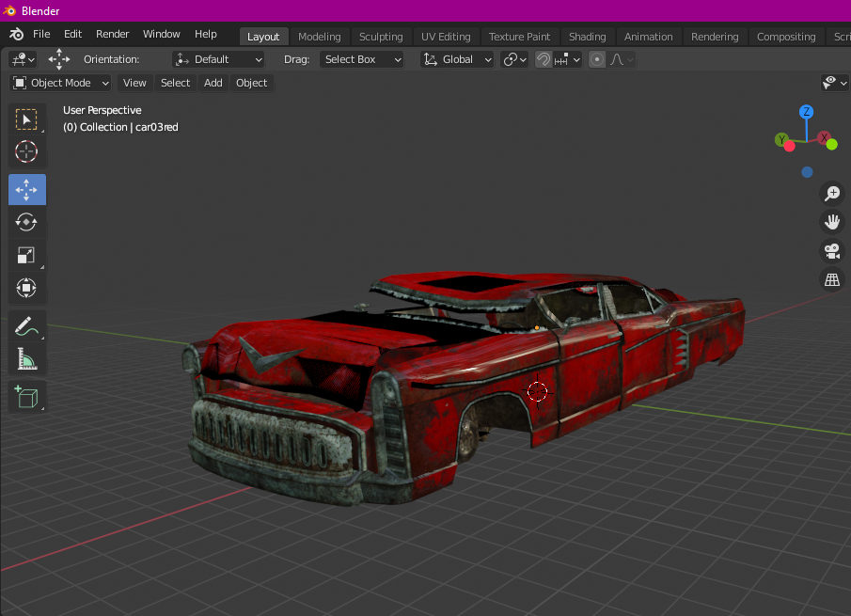Switch to the Shading workspace tab
Screen dimensions: 851x616
click(x=587, y=37)
